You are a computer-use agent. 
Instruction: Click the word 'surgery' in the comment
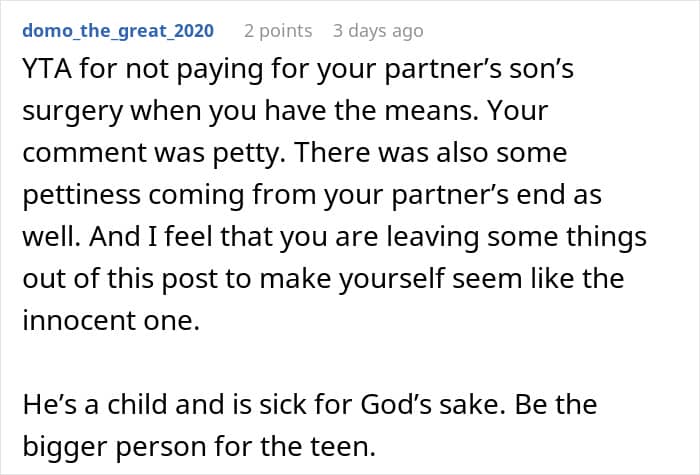pos(72,112)
